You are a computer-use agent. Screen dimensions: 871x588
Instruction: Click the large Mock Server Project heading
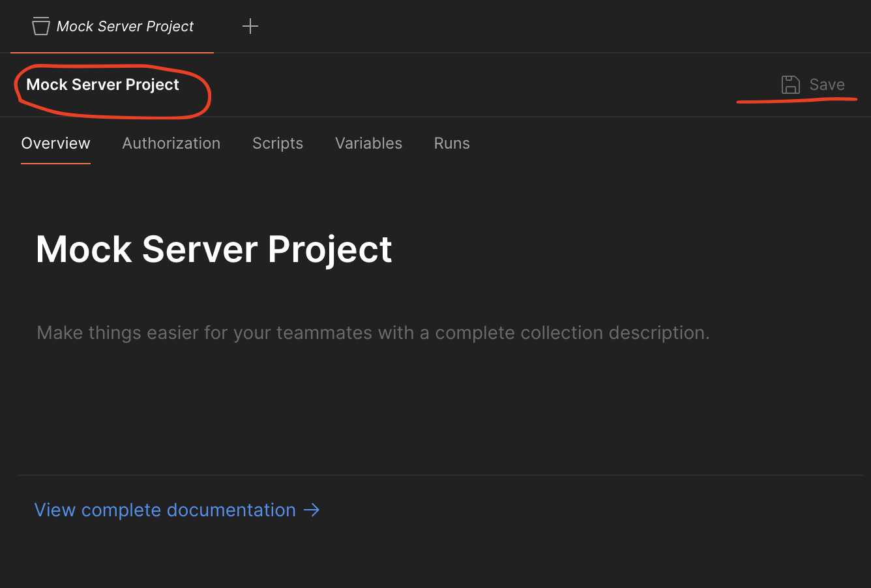(x=214, y=249)
